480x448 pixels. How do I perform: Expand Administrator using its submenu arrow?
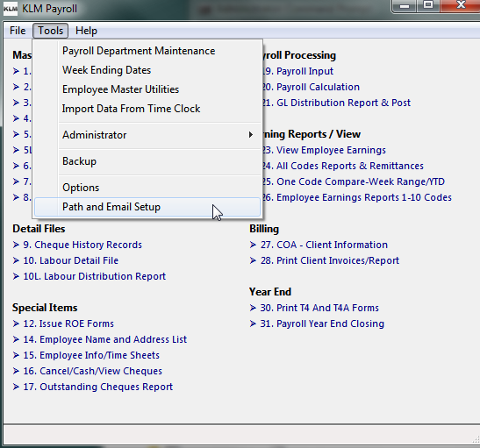(251, 134)
